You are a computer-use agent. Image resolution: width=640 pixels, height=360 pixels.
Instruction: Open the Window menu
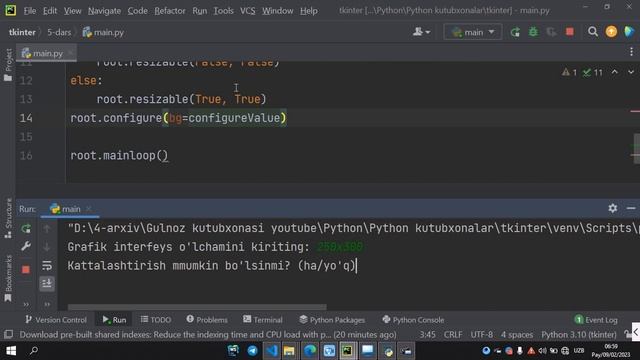[x=278, y=11]
